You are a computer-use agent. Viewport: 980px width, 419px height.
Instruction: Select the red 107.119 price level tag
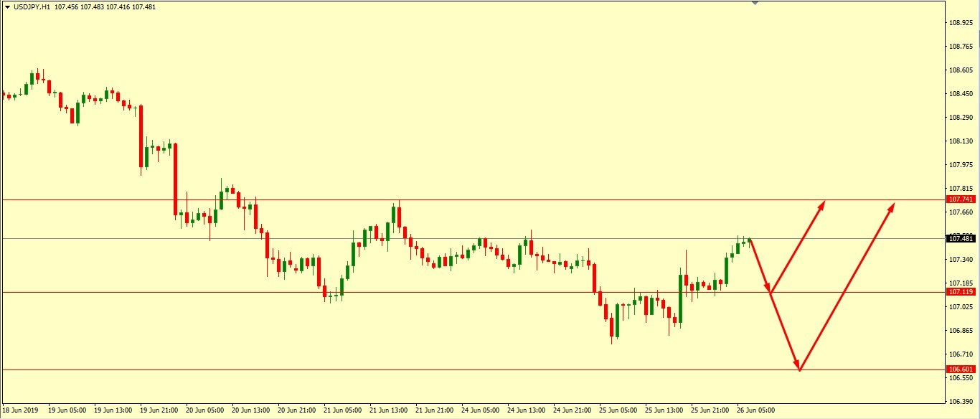tap(961, 292)
